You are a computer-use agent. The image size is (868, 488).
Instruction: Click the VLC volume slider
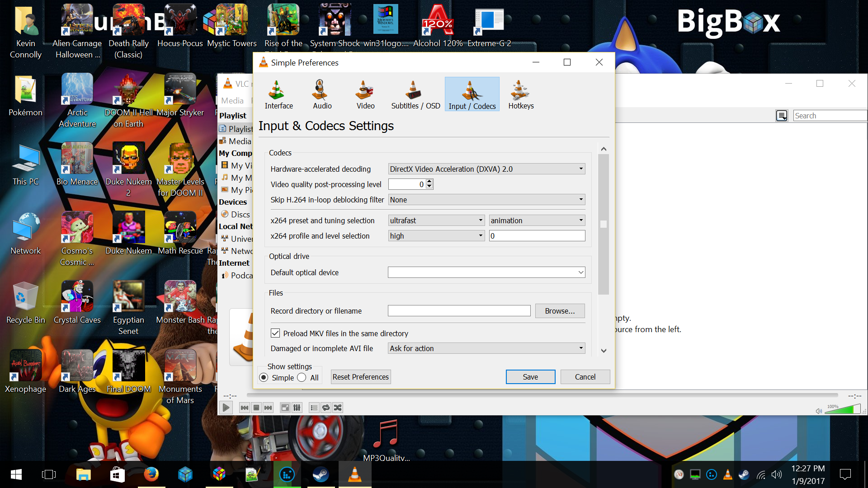pyautogui.click(x=843, y=409)
